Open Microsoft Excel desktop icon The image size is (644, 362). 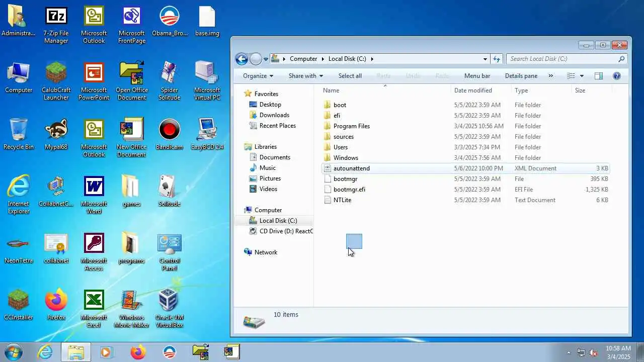click(94, 309)
